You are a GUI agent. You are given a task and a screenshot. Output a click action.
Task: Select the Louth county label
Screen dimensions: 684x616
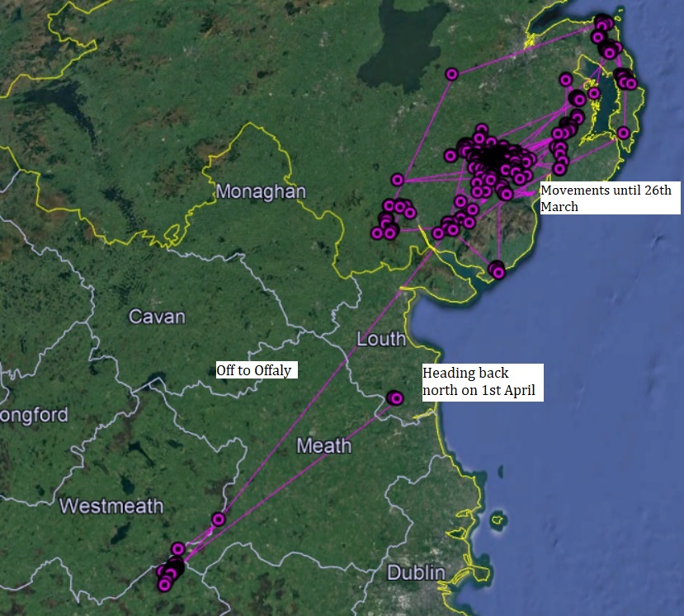pyautogui.click(x=380, y=339)
